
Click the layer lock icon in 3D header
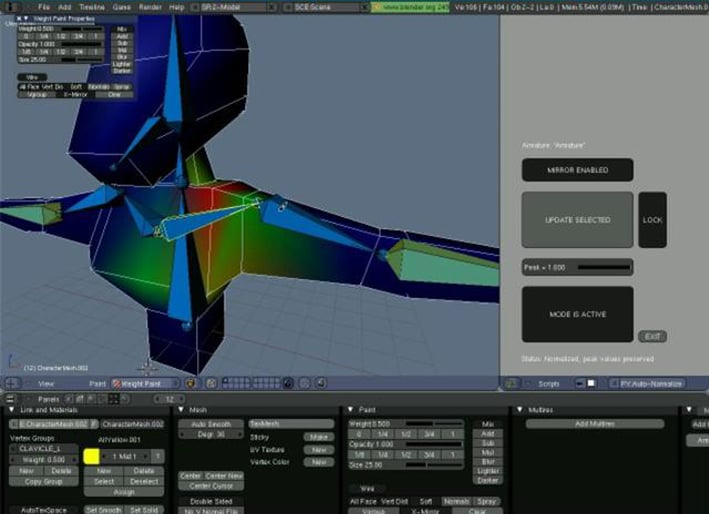(x=288, y=383)
